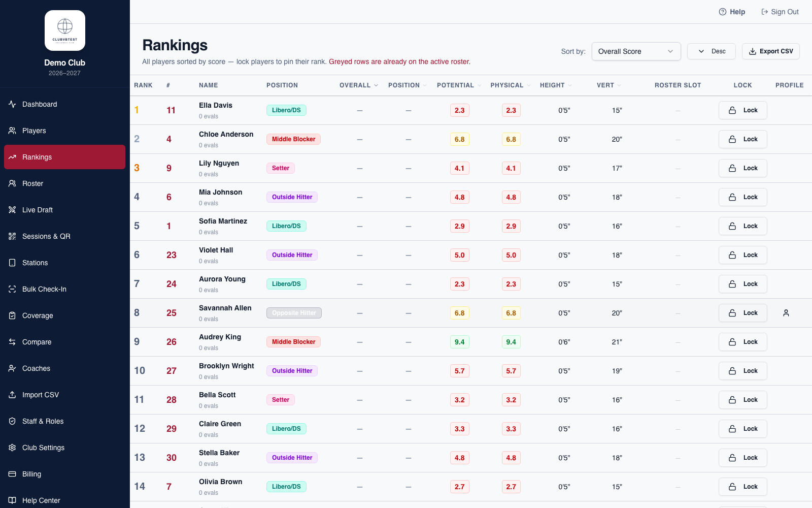Click the RANK column header
Viewport: 812px width, 508px height.
click(143, 85)
